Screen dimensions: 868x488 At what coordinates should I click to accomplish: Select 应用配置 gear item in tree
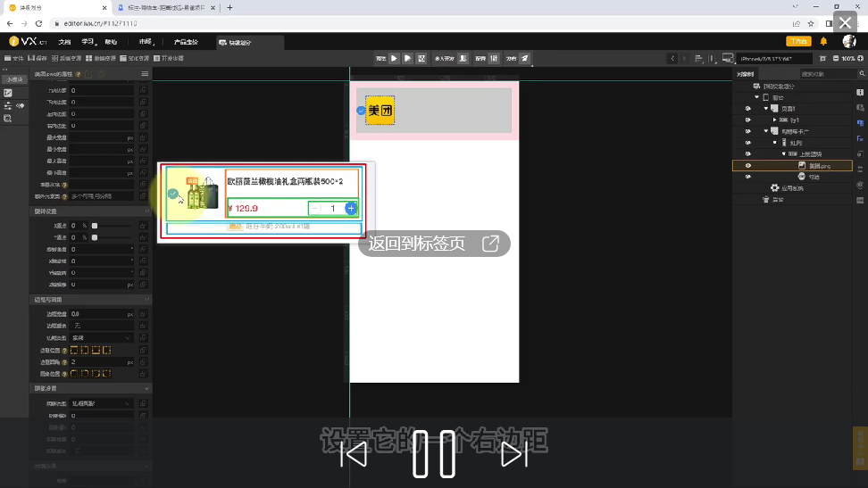[x=787, y=188]
